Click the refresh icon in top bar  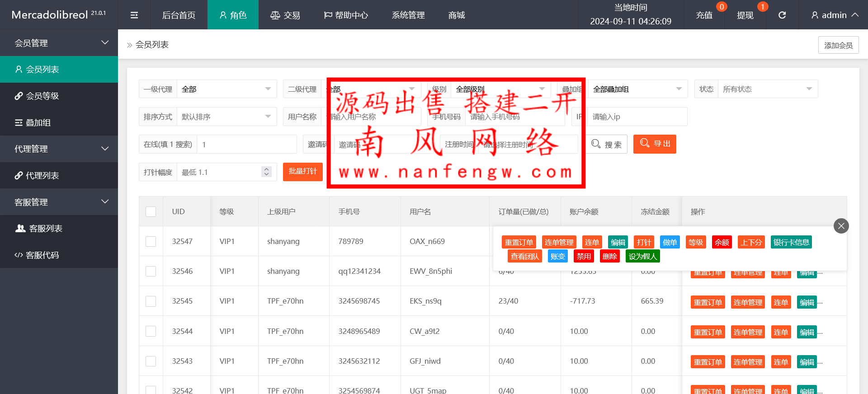(782, 15)
